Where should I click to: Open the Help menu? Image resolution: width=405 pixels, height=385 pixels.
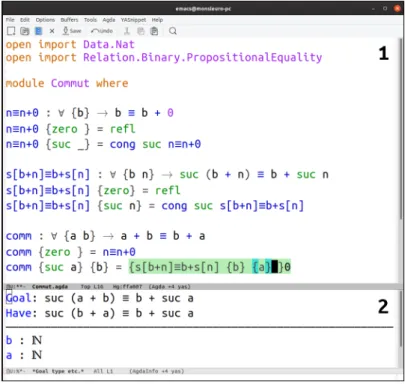click(157, 20)
